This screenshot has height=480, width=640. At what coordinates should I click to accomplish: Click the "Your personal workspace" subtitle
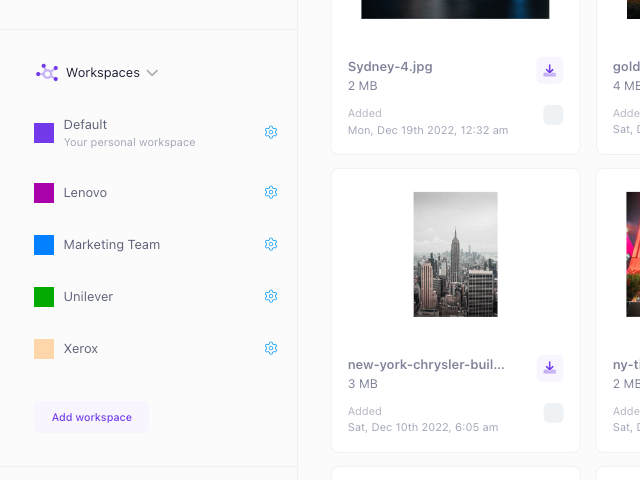pos(130,142)
